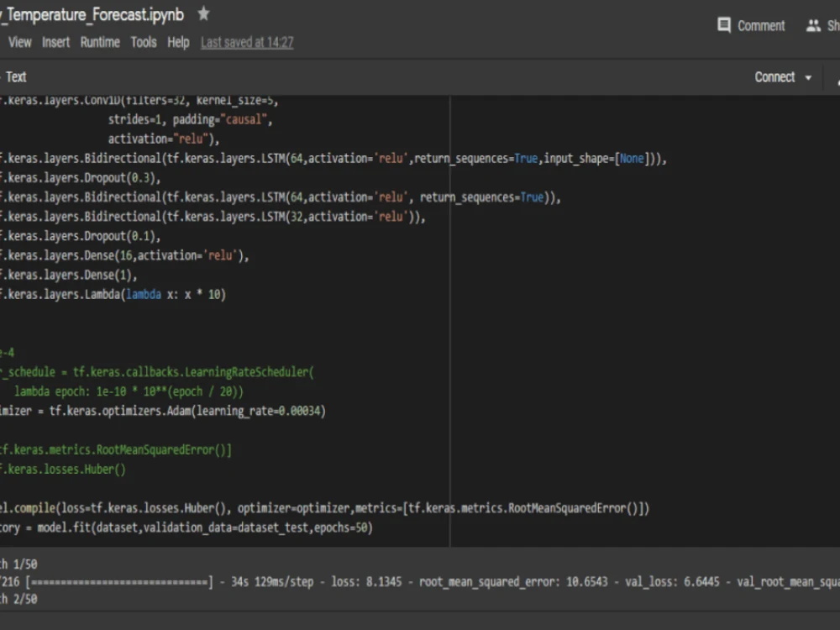Viewport: 840px width, 630px height.
Task: Click the Adam optimizer learning_rate line
Action: pos(164,411)
